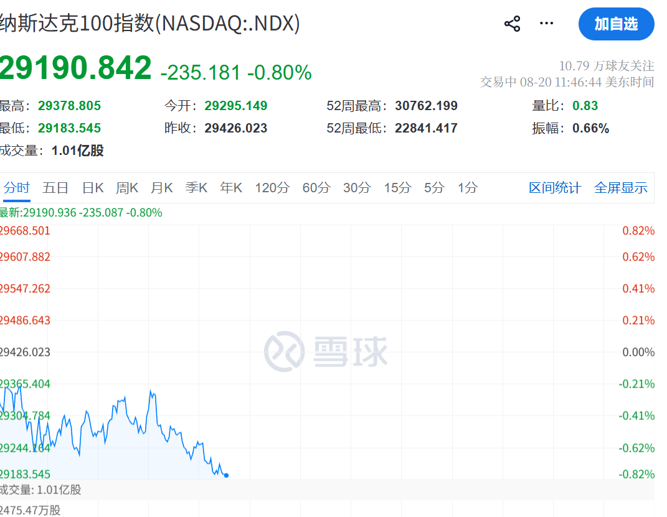Click the latest price dot on chart line
The width and height of the screenshot is (667, 517).
pos(226,475)
